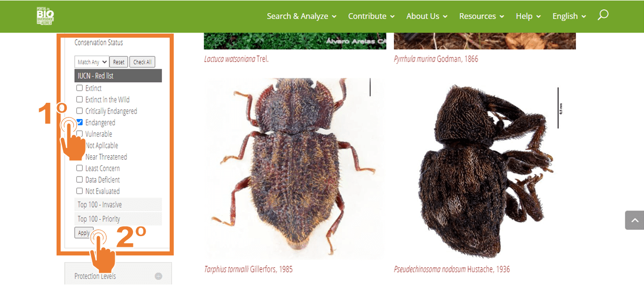Open the search magnifier icon

pyautogui.click(x=603, y=15)
